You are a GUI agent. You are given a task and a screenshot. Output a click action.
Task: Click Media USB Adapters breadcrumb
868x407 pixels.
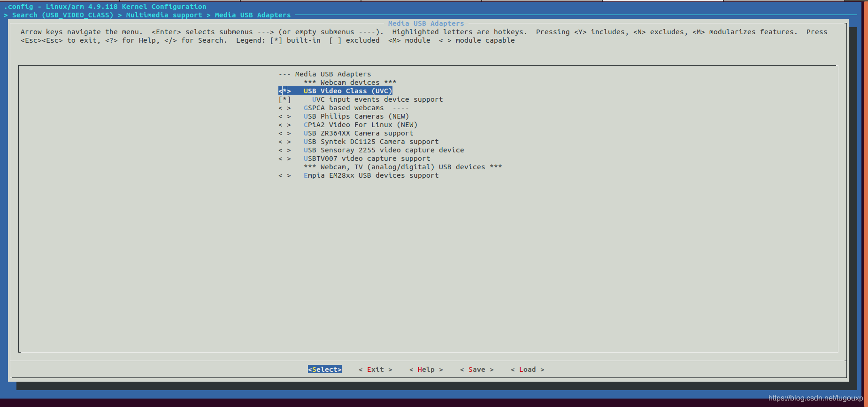coord(253,15)
